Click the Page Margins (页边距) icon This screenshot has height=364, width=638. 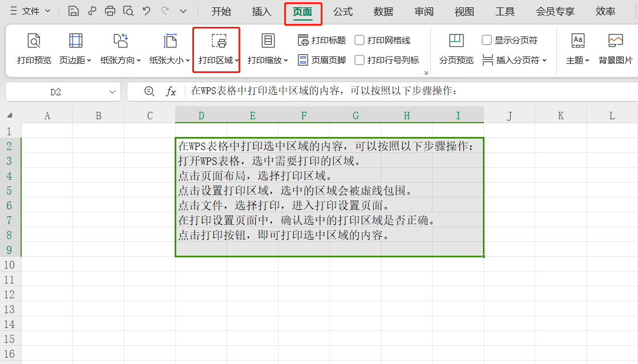point(76,41)
